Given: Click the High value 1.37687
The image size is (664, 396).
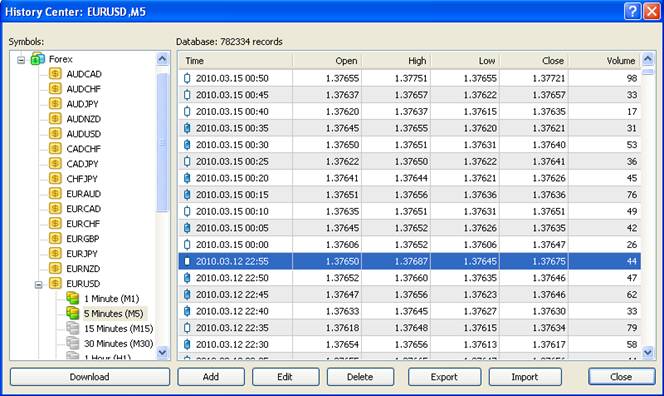Looking at the screenshot, I should (411, 261).
